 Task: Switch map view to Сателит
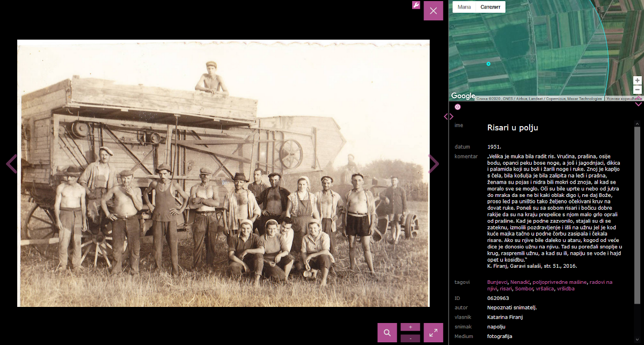click(491, 7)
